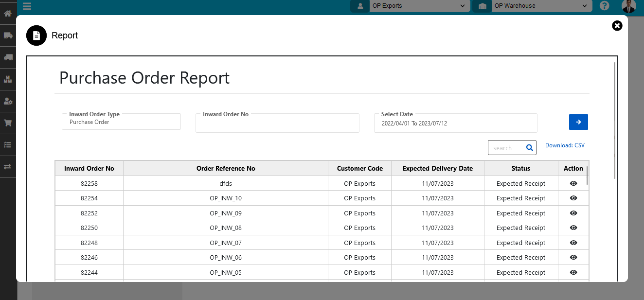Open the shopping cart sidebar icon
This screenshot has height=300, width=644.
point(8,123)
